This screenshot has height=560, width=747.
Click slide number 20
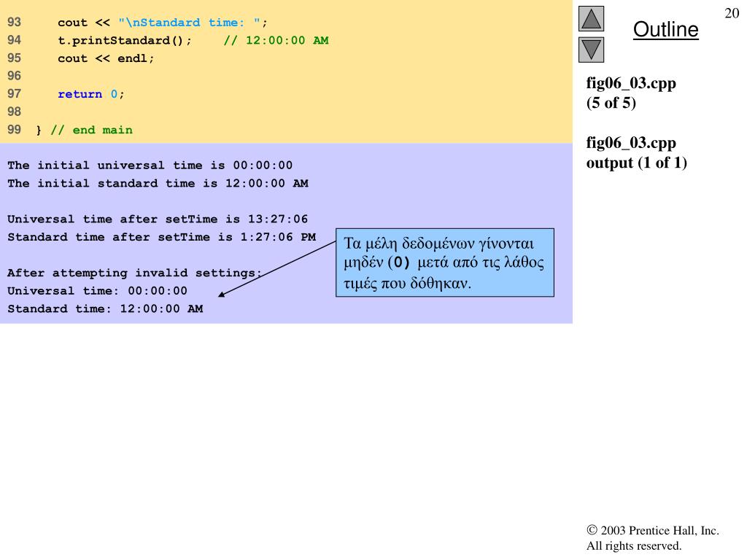tap(732, 13)
